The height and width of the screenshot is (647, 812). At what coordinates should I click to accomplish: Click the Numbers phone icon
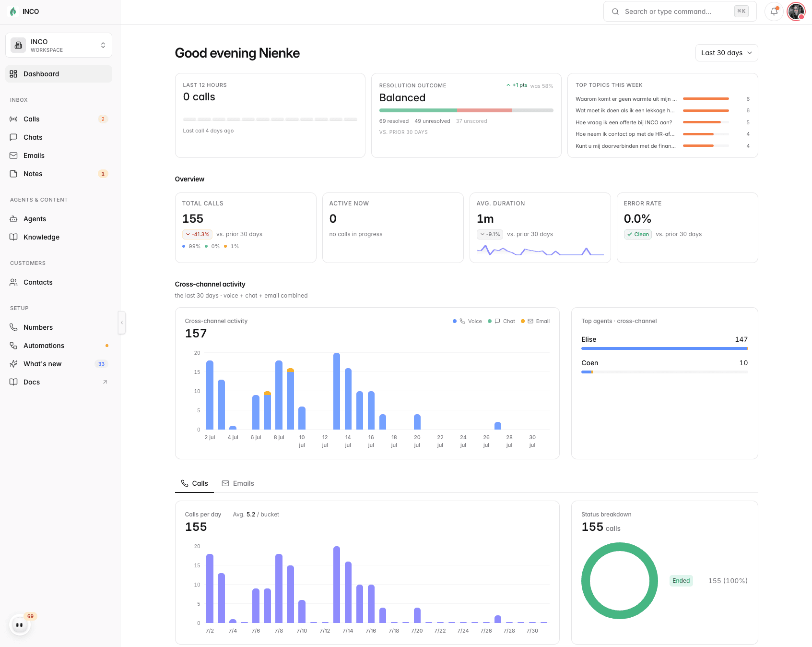(13, 327)
